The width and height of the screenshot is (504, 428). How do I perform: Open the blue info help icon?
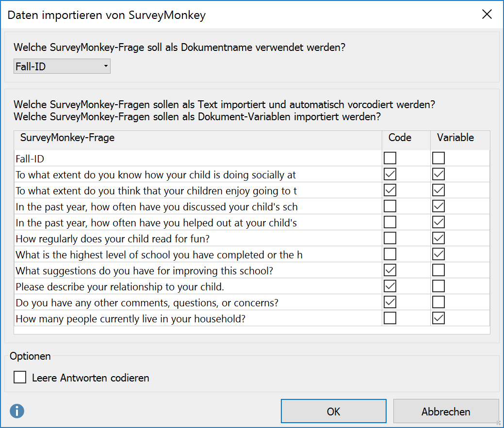pos(16,411)
